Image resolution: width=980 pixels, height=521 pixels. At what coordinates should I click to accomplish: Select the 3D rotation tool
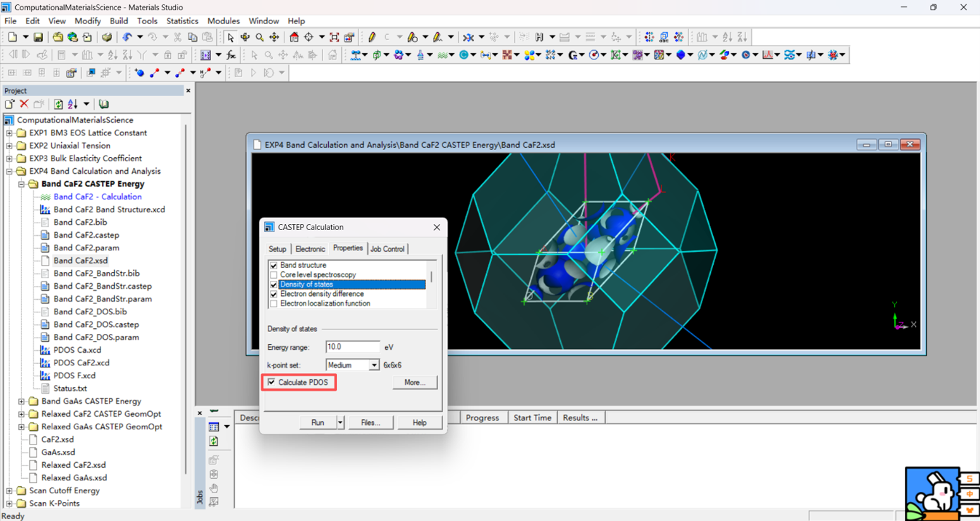click(x=245, y=37)
